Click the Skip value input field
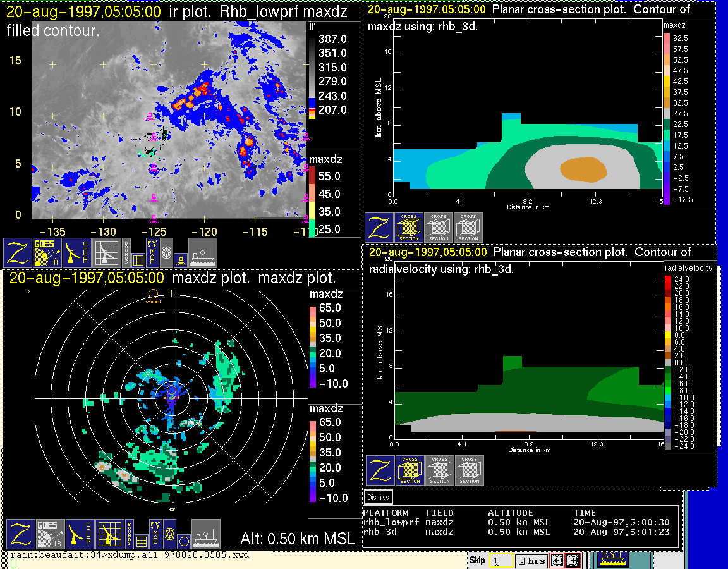This screenshot has width=728, height=569. 499,561
